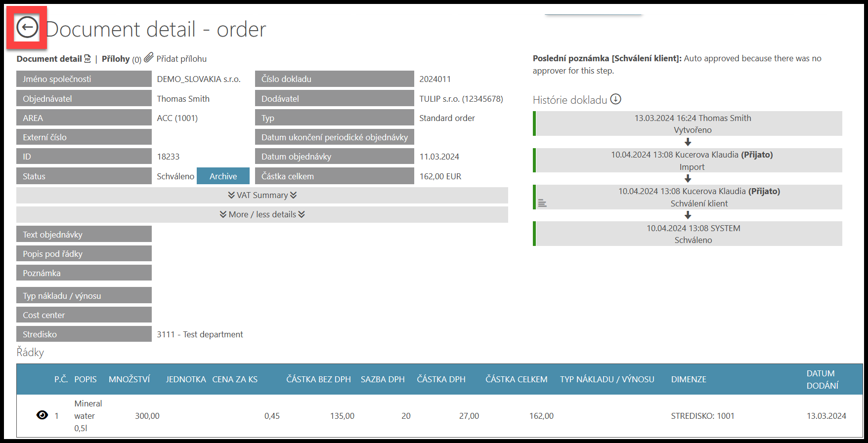Click supplier value TULIP s.r.o. (12345678)

tap(461, 99)
